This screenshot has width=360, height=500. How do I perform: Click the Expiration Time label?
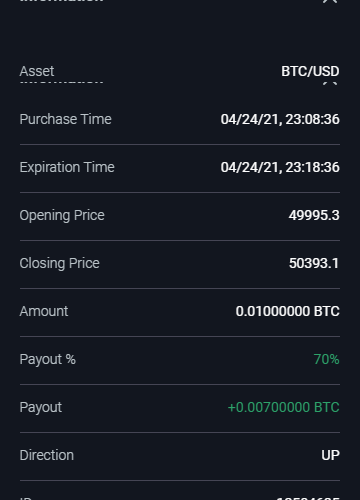[67, 167]
